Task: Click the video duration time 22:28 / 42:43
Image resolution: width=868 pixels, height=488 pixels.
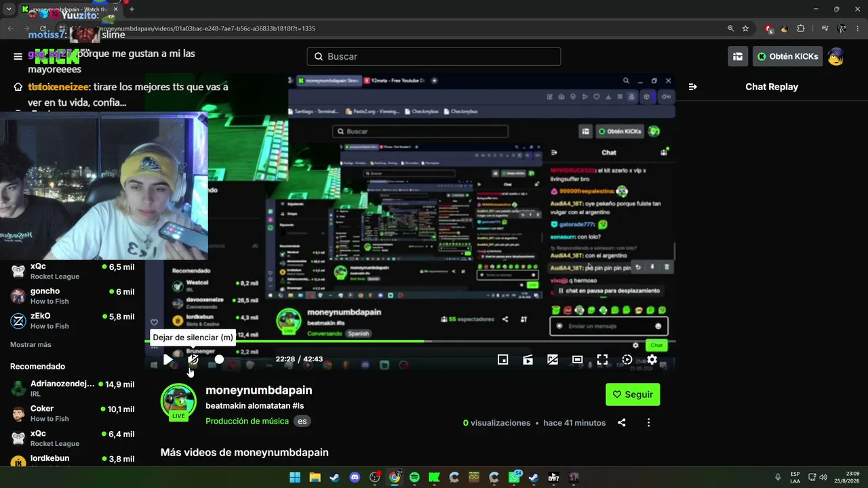Action: 299,359
